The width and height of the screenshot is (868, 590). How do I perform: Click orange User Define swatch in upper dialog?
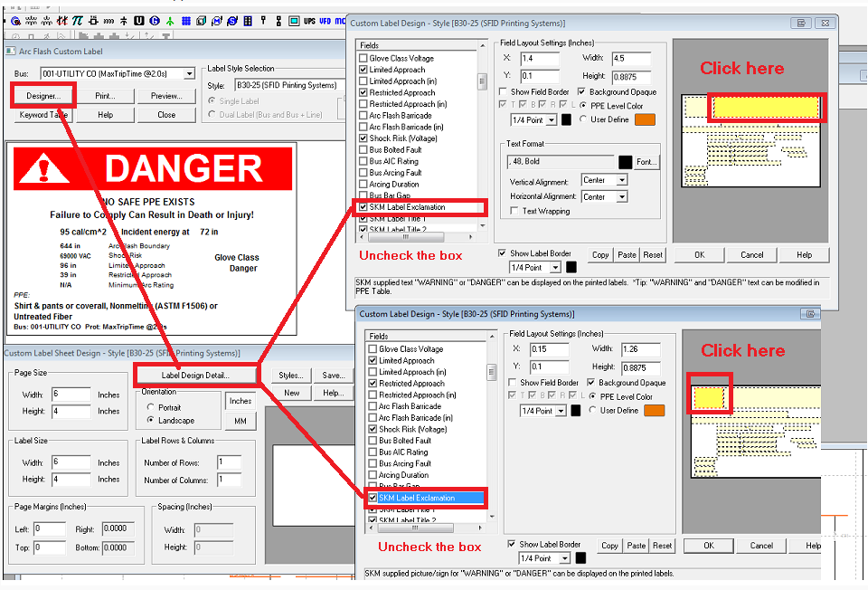point(645,119)
